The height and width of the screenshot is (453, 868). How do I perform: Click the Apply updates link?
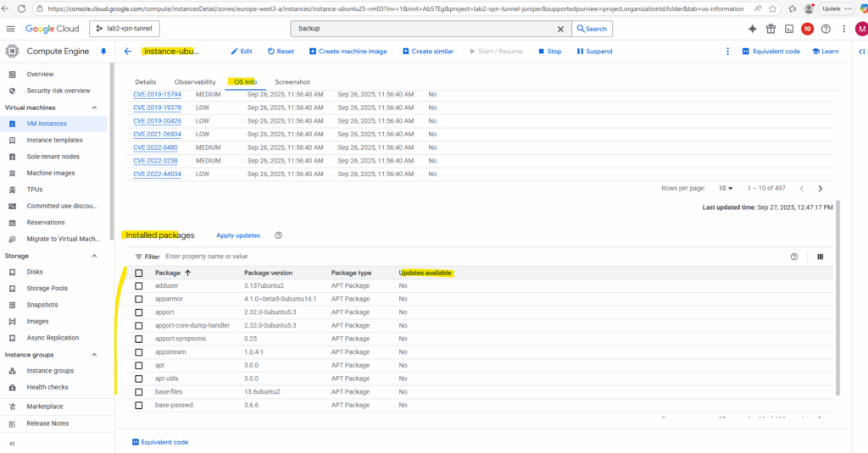(238, 235)
